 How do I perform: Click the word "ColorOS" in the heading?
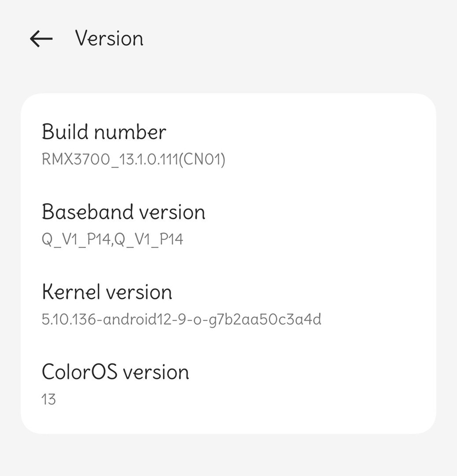(79, 372)
